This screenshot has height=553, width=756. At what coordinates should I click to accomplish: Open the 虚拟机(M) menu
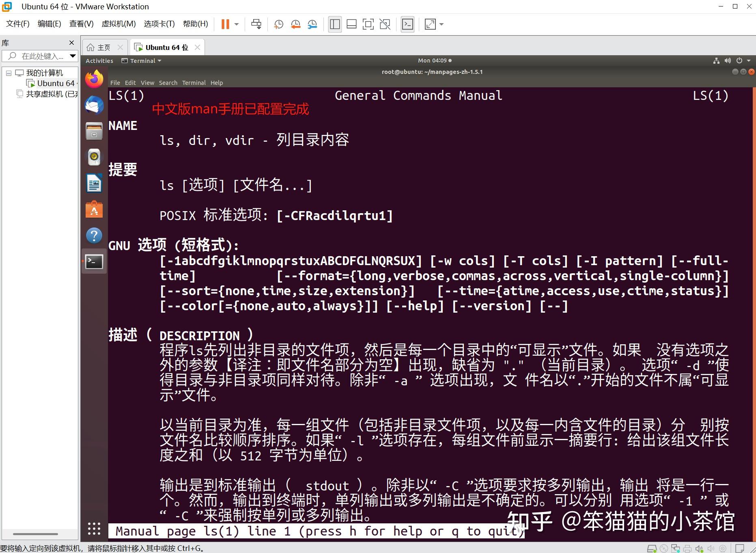118,24
